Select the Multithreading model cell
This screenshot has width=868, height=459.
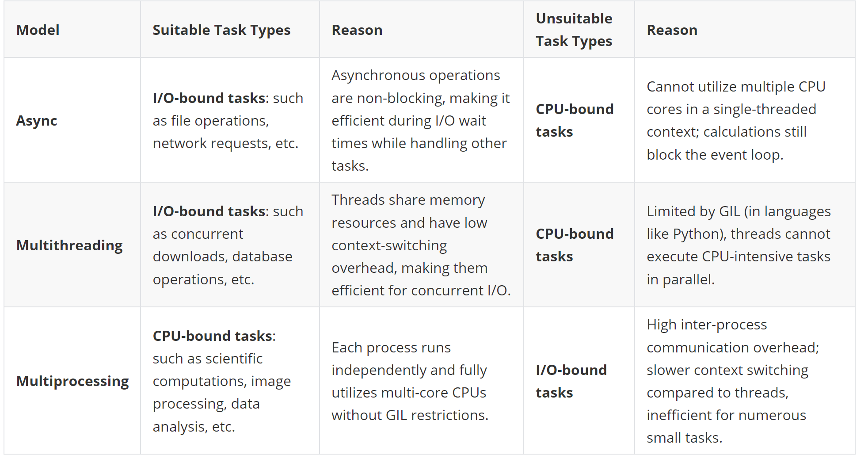tap(72, 245)
